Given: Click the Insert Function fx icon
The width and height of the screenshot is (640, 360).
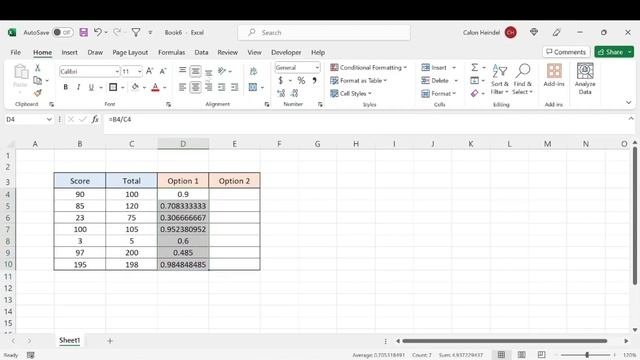Looking at the screenshot, I should pyautogui.click(x=95, y=119).
